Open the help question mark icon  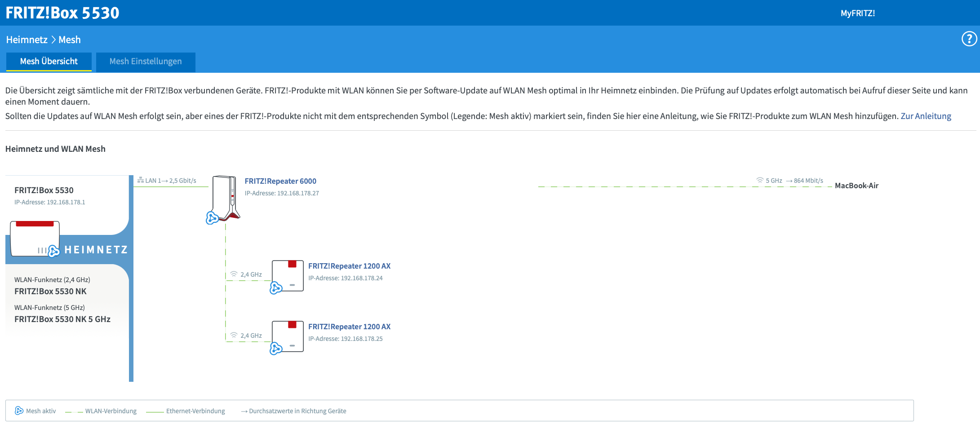click(969, 39)
